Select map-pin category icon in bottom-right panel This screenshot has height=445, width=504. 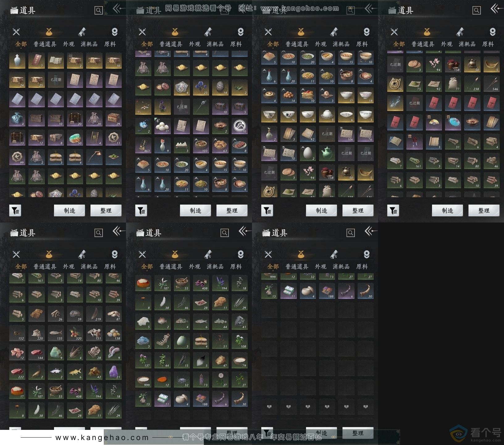(x=367, y=254)
